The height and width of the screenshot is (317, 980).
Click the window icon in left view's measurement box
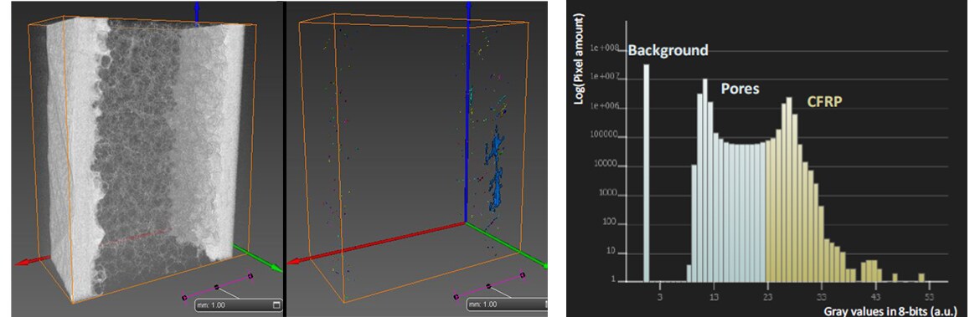[276, 305]
